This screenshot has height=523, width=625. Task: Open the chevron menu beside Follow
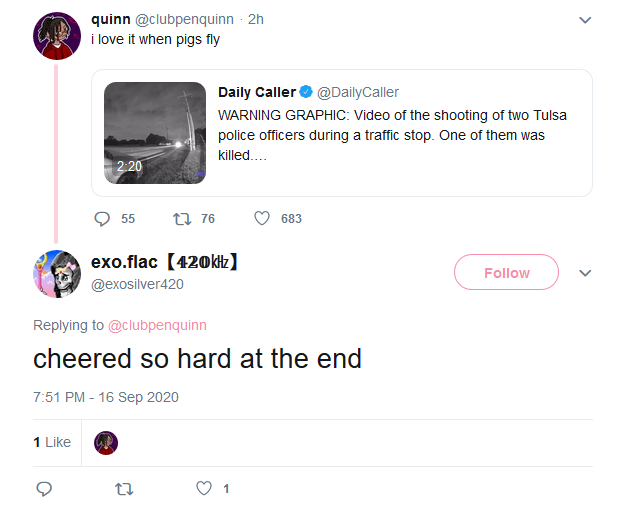click(x=586, y=273)
